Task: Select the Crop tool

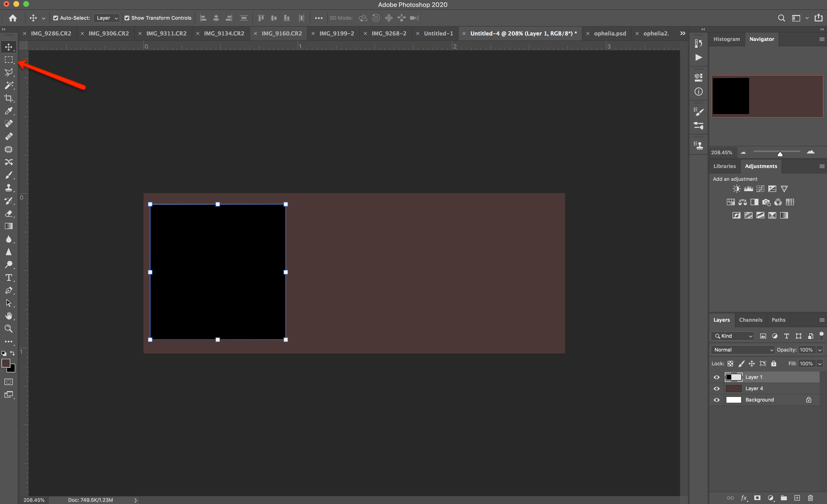Action: tap(9, 98)
